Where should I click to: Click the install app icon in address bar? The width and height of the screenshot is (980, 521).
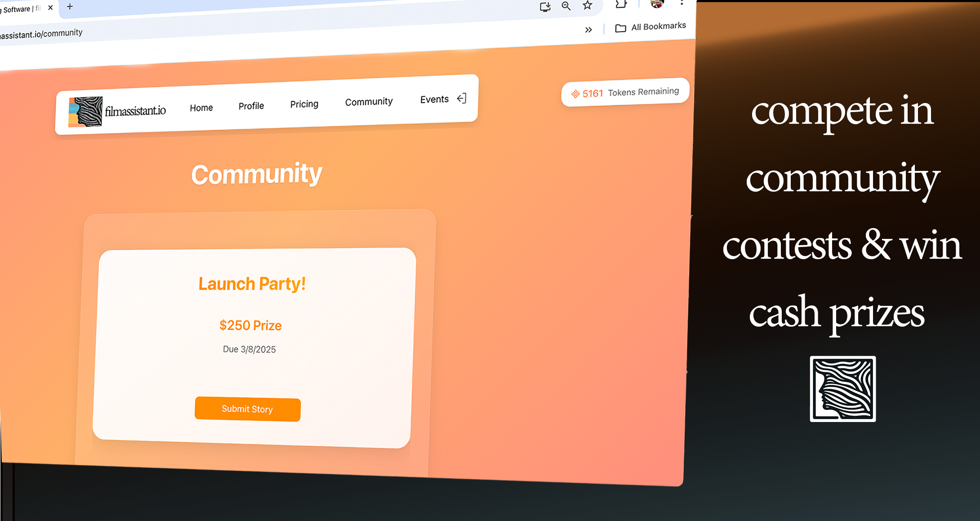click(545, 7)
